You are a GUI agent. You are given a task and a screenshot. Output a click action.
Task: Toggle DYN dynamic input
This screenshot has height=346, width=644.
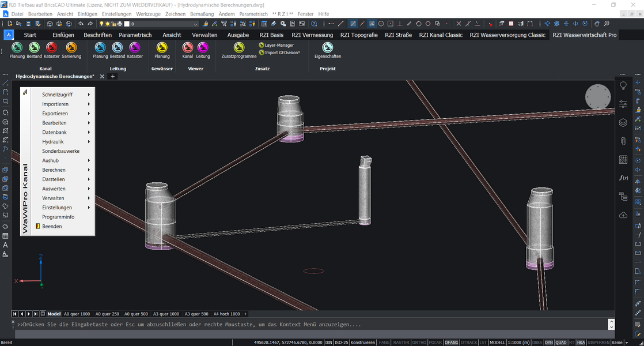(549, 343)
